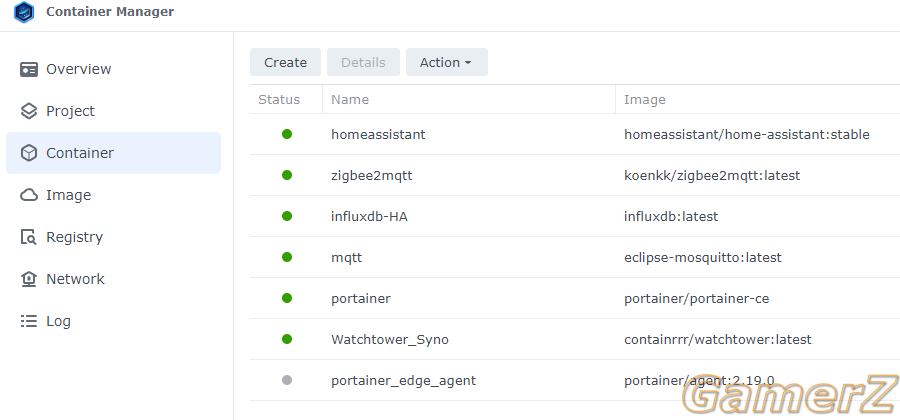
Task: Click the Project layers icon
Action: 29,111
